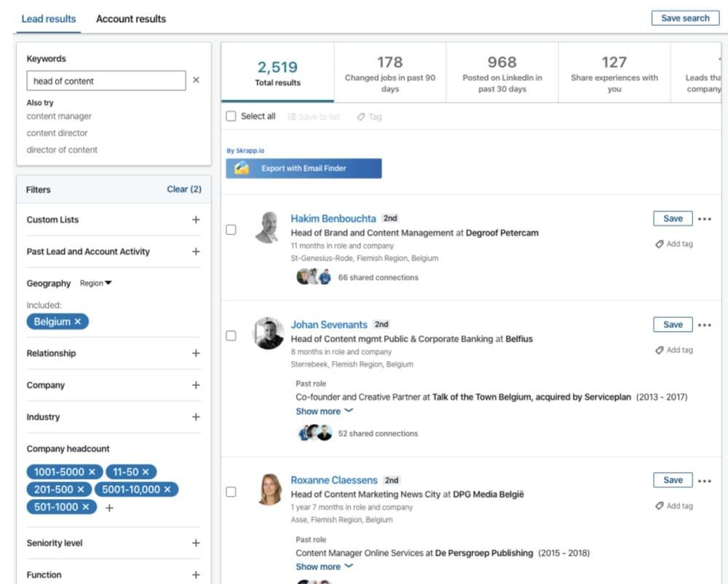Add tag to Roxanne Claessens

674,505
